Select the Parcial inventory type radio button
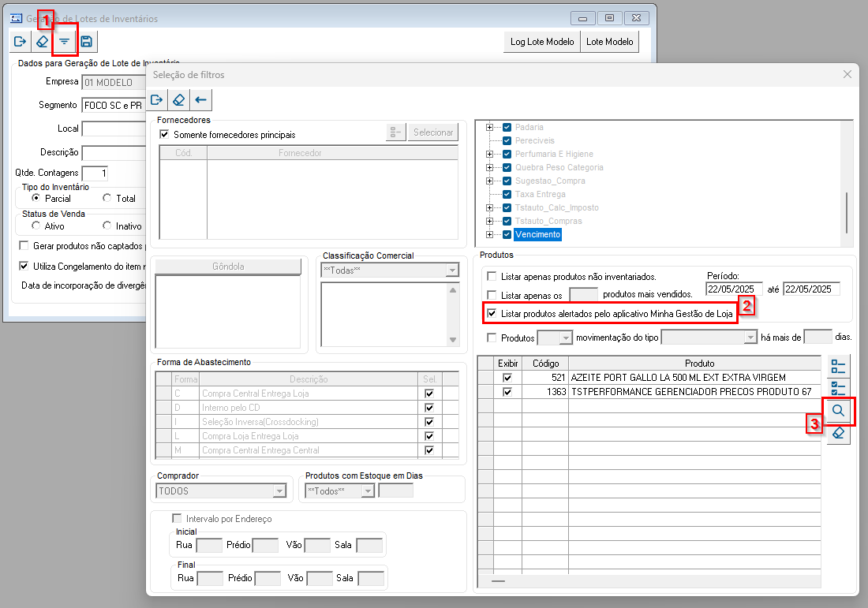 36,198
